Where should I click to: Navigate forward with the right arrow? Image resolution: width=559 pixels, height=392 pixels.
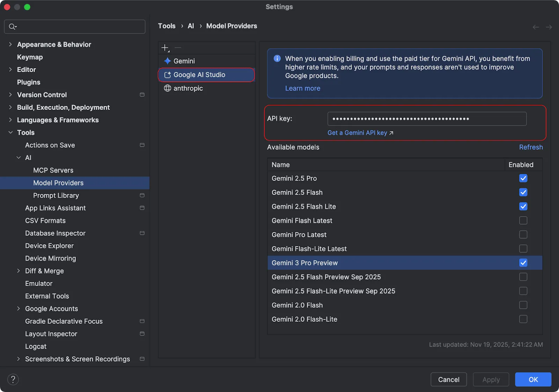(x=549, y=27)
